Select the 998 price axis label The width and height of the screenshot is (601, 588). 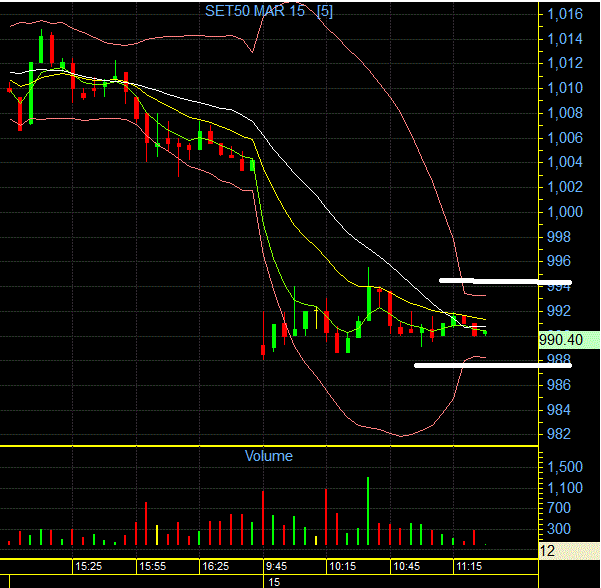pyautogui.click(x=559, y=237)
